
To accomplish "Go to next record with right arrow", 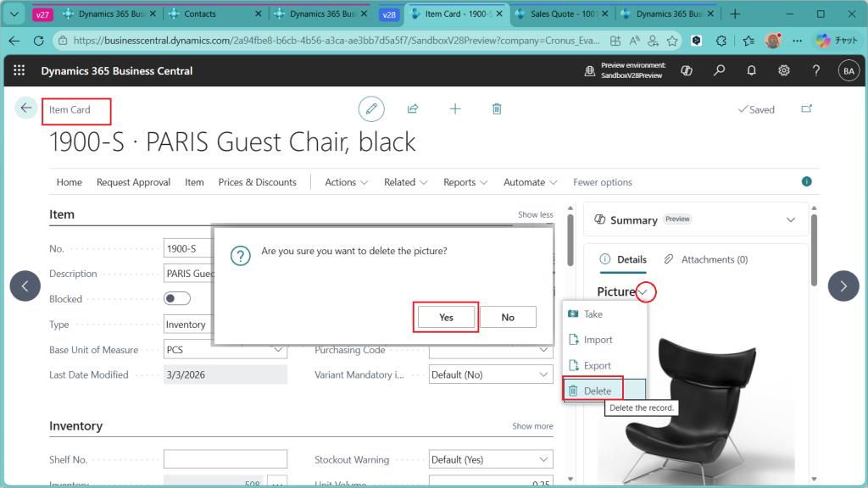I will coord(843,286).
